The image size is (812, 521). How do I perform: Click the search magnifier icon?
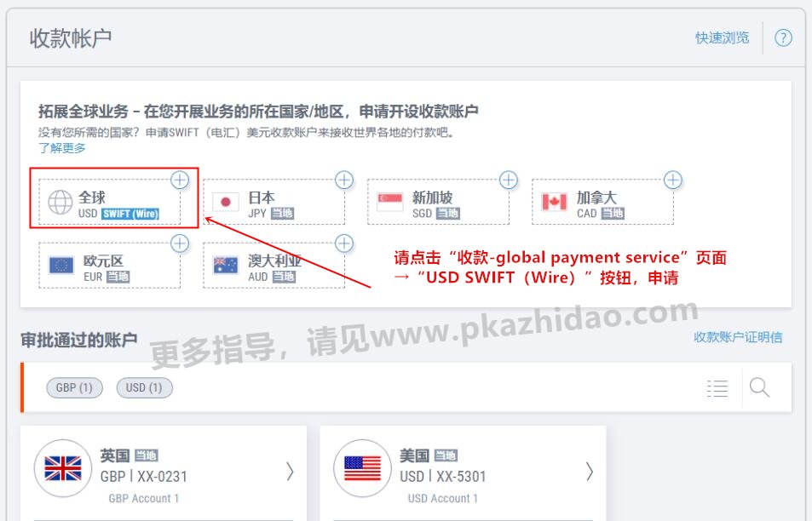click(x=759, y=387)
